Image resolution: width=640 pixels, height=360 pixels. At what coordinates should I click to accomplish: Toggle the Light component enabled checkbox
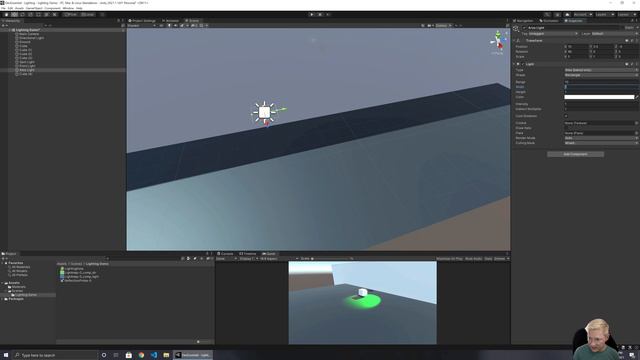(x=523, y=64)
